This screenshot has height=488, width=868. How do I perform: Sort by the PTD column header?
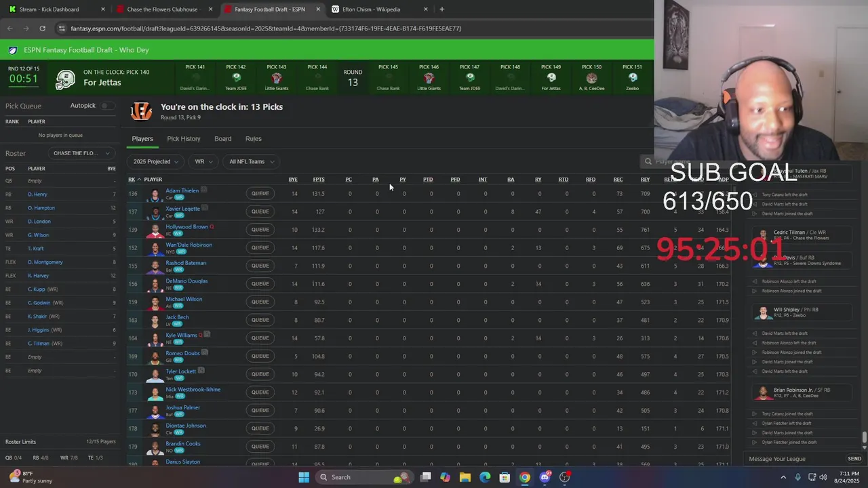coord(428,180)
